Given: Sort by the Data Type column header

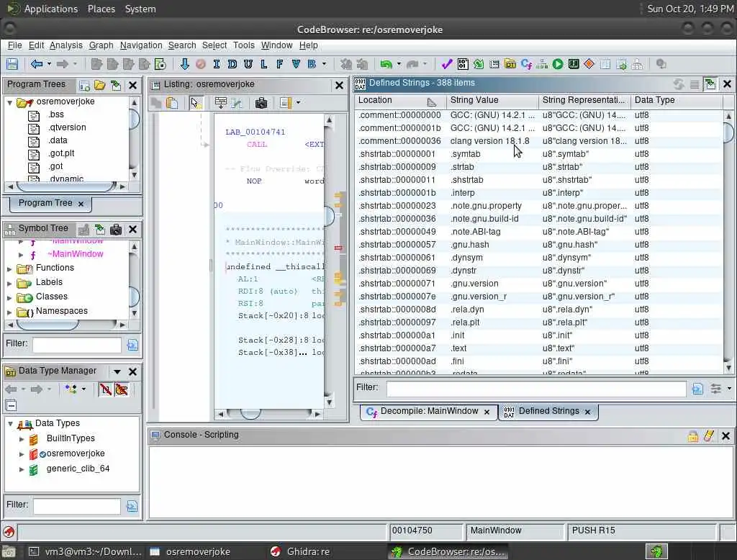Looking at the screenshot, I should [x=676, y=100].
